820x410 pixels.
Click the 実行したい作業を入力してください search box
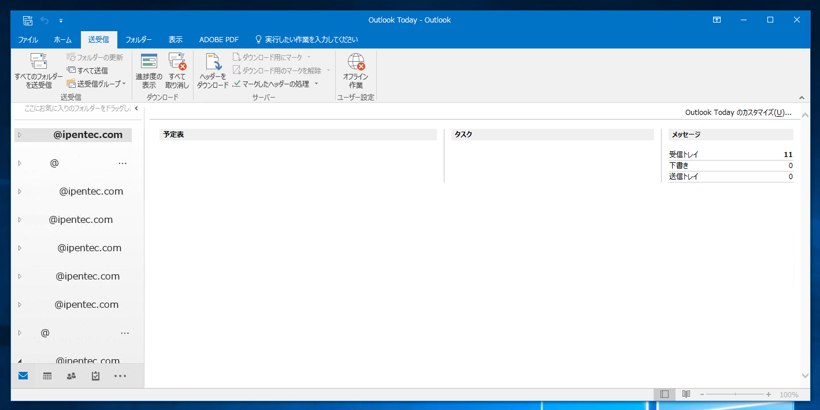(x=306, y=40)
